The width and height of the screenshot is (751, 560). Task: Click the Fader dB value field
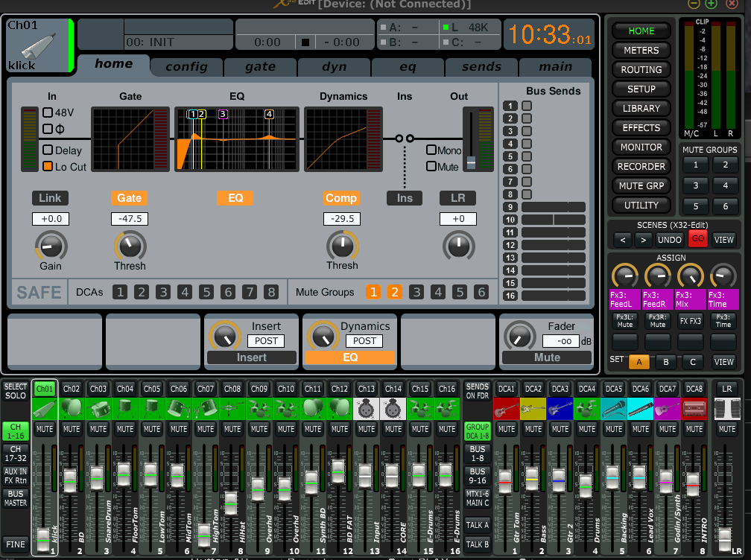(x=561, y=341)
